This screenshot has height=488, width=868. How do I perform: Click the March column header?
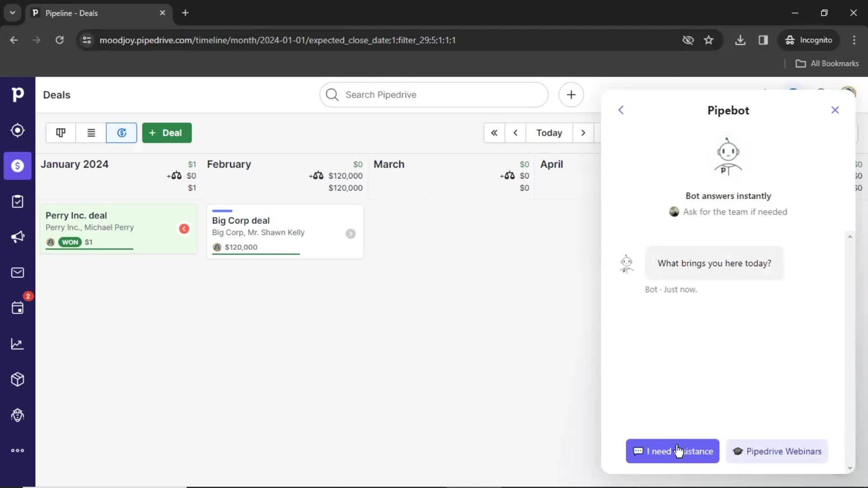[x=389, y=164]
